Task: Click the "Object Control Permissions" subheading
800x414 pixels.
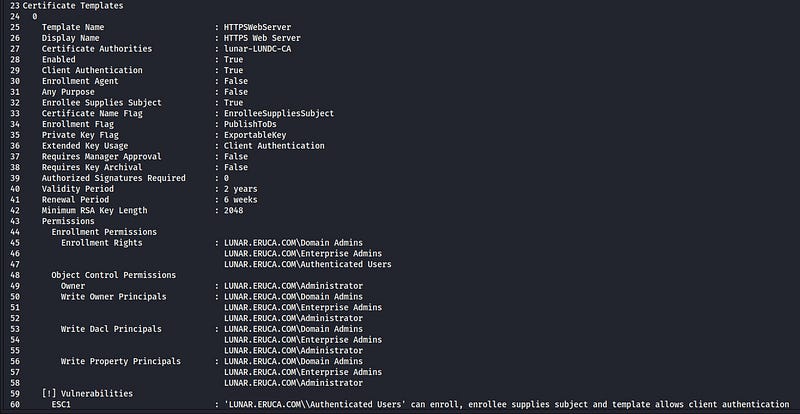Action: click(113, 275)
